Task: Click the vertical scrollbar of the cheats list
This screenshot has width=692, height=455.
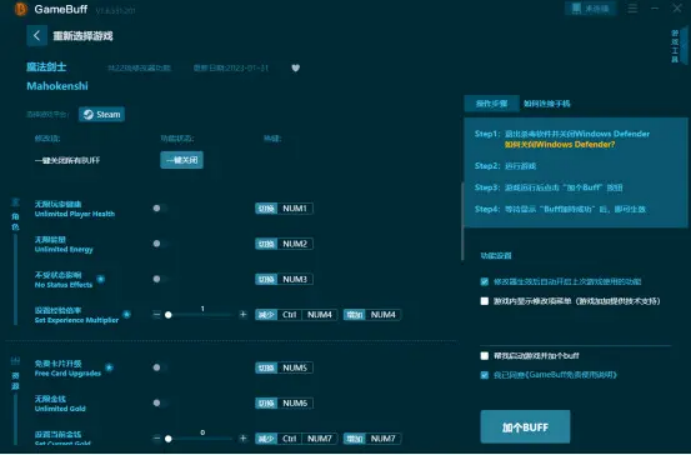Action: pos(462,221)
